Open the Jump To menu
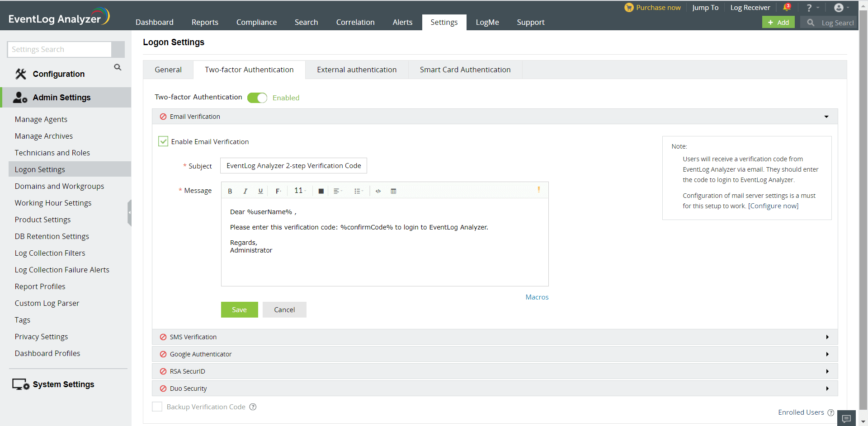Viewport: 868px width, 426px height. coord(705,8)
